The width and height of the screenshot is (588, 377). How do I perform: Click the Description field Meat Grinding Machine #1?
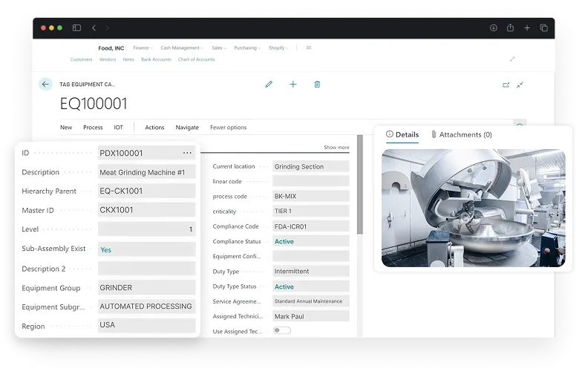(x=146, y=172)
